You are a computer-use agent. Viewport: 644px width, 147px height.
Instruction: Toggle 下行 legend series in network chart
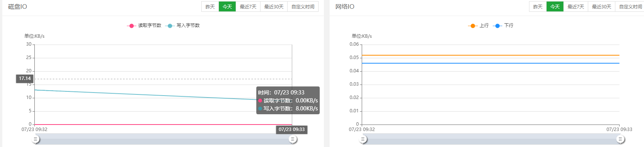(x=503, y=26)
